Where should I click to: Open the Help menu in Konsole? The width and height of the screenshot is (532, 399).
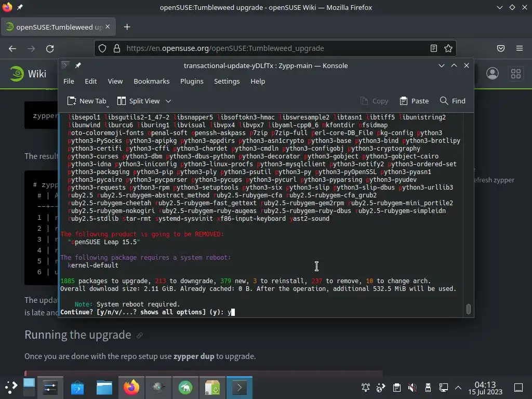pos(258,82)
